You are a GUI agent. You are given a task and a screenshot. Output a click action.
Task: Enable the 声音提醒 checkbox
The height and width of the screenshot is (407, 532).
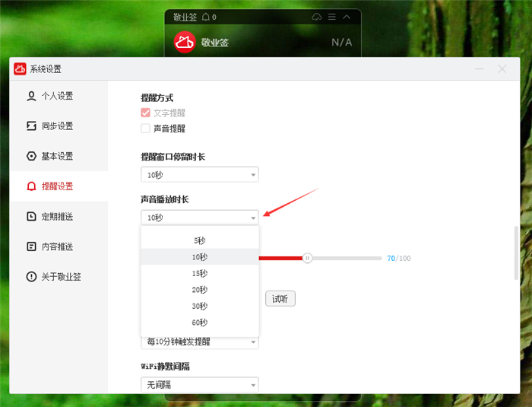click(x=146, y=128)
